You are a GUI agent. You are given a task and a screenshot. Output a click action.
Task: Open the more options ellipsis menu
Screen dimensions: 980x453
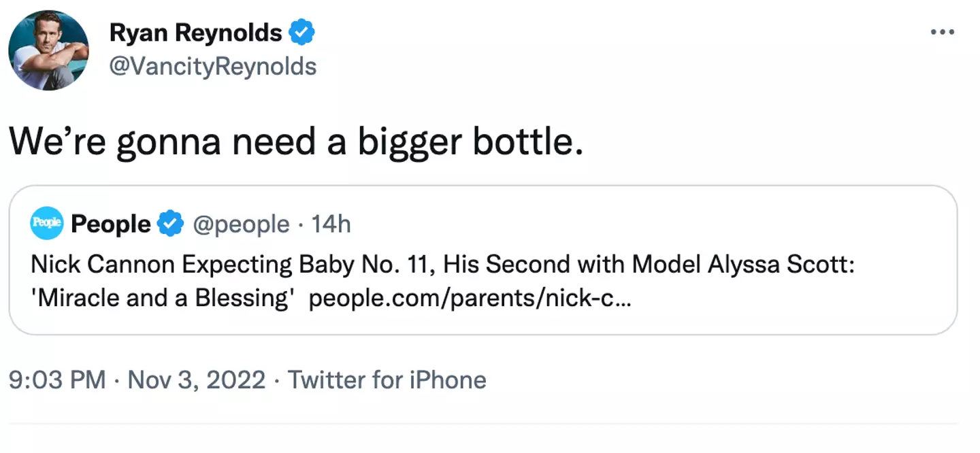pyautogui.click(x=942, y=33)
